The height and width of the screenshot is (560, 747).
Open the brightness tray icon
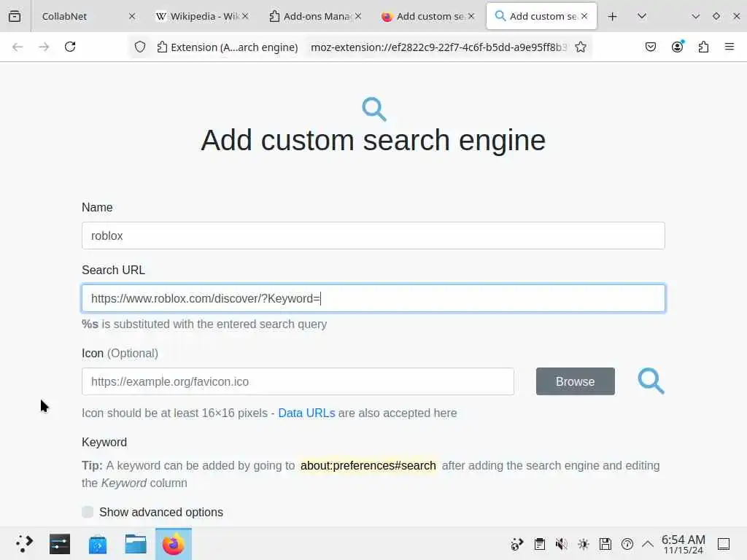pos(584,544)
